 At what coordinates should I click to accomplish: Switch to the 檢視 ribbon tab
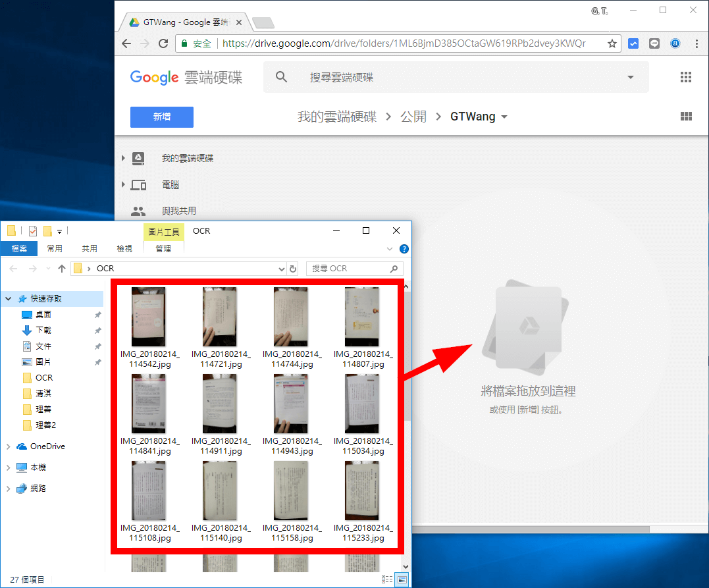(x=124, y=249)
